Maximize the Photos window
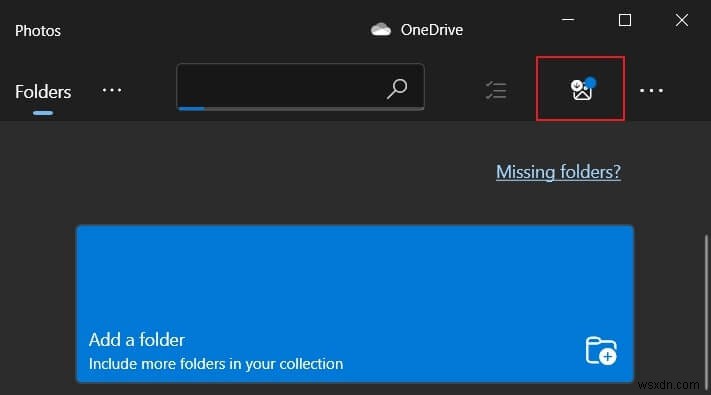 coord(625,20)
